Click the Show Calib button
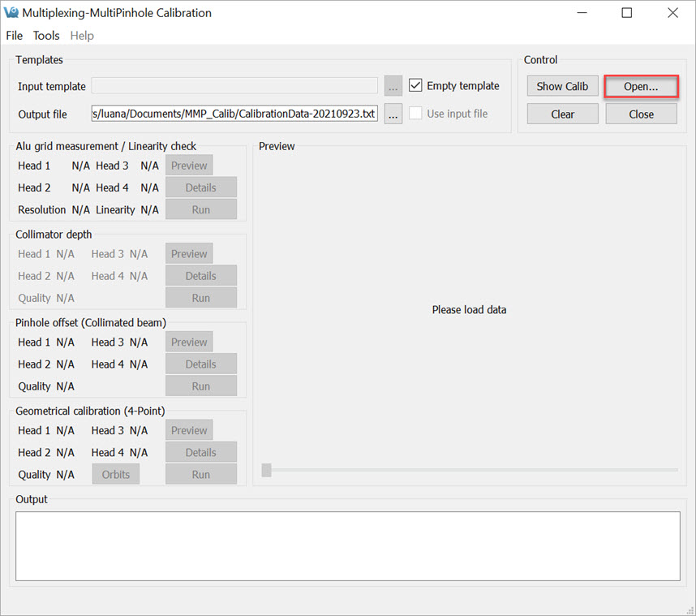 [562, 86]
